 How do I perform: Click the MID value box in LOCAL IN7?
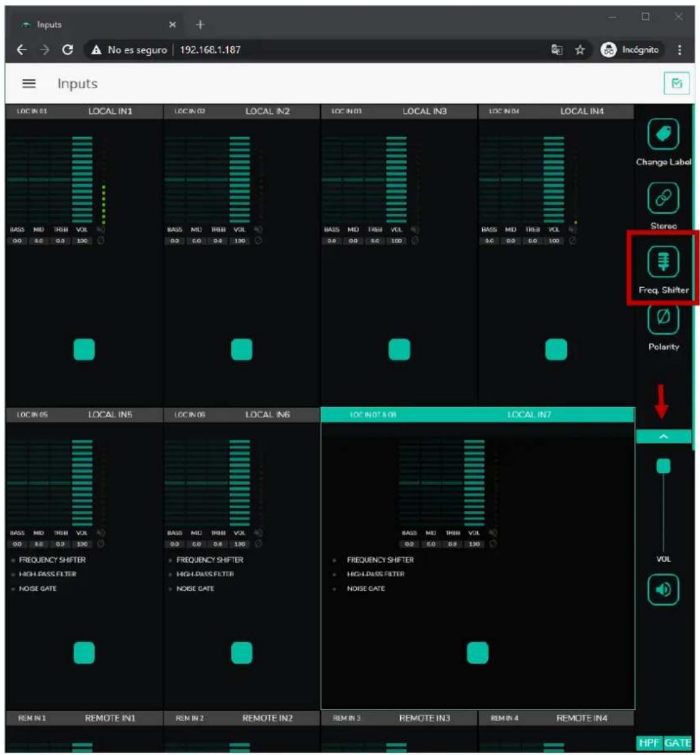point(431,544)
